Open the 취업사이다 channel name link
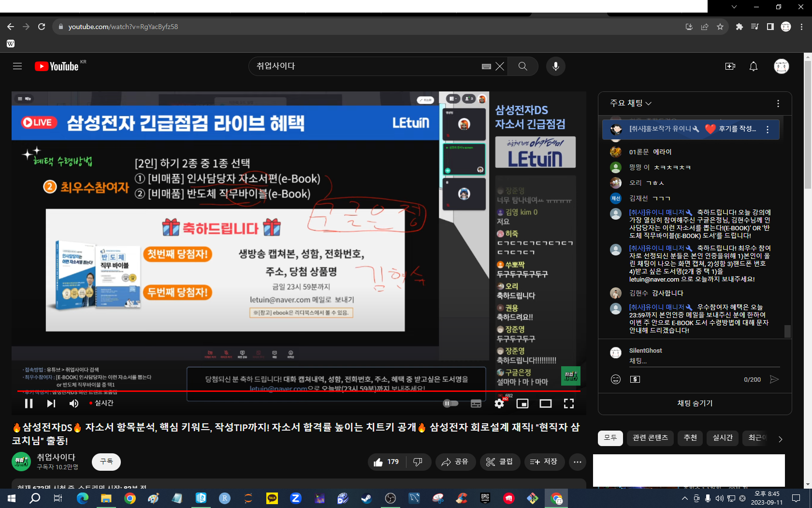The image size is (812, 508). 56,457
